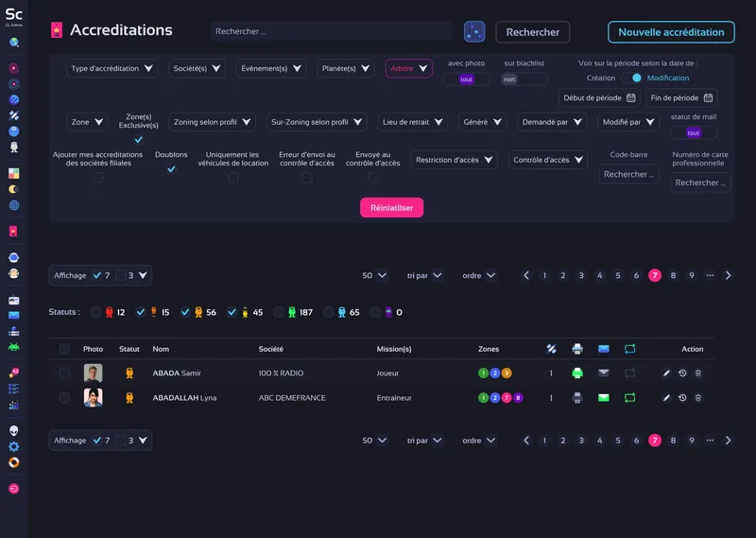
Task: Click the green printer icon for ABADA Samir
Action: (x=577, y=373)
